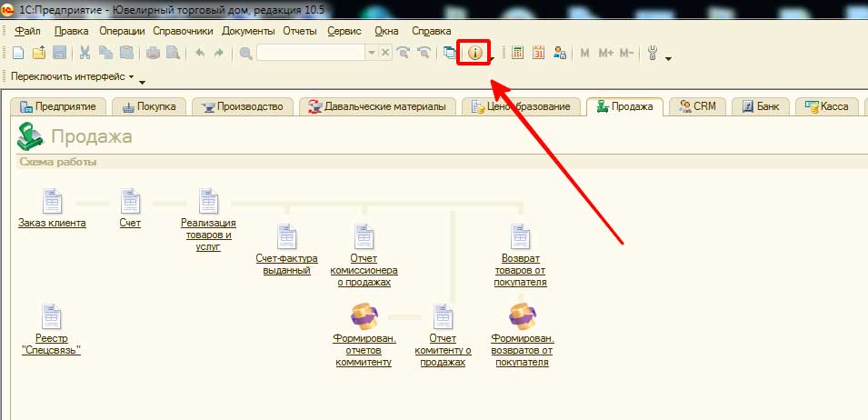868x420 pixels.
Task: Click the Find magnifier icon
Action: coord(246,53)
